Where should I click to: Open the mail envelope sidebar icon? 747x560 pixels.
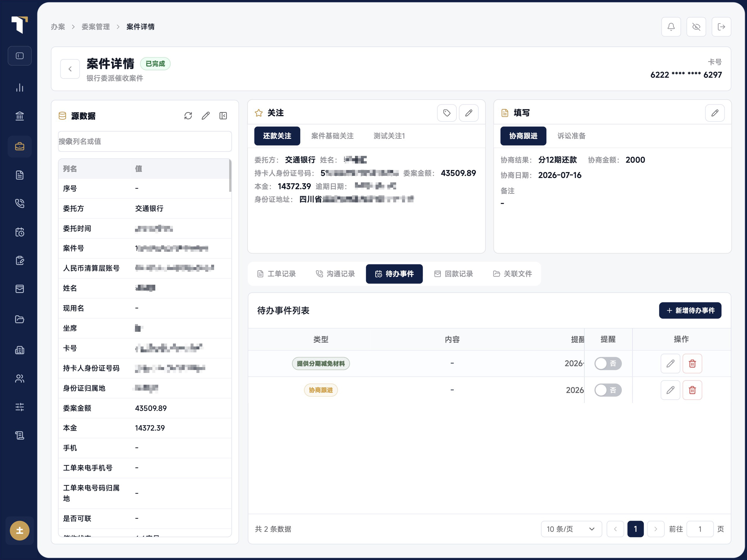coord(20,289)
